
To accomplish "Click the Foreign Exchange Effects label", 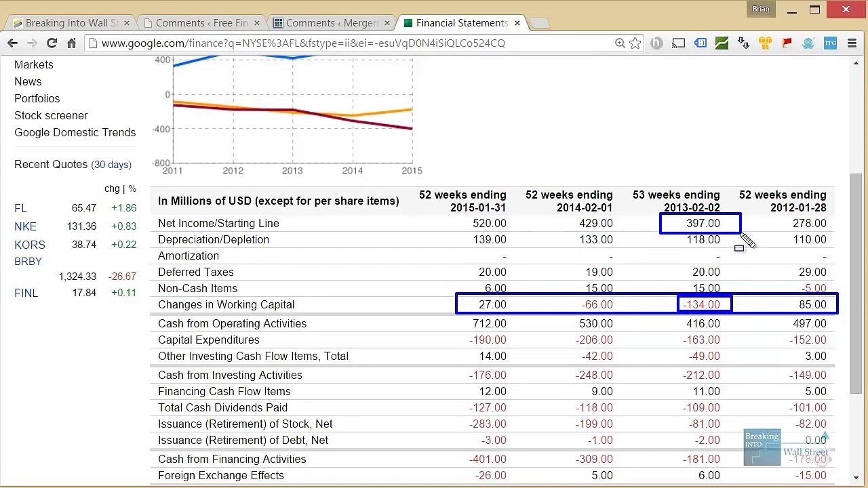I will point(221,475).
